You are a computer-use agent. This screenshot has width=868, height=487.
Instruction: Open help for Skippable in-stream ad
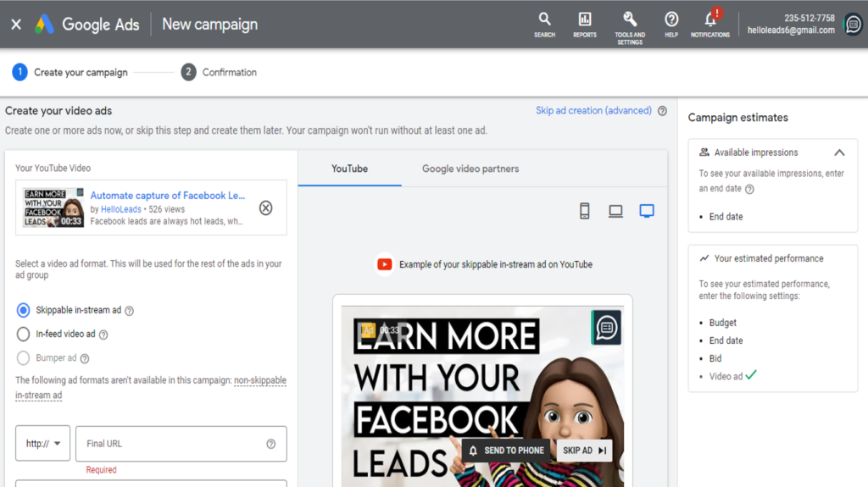point(129,311)
